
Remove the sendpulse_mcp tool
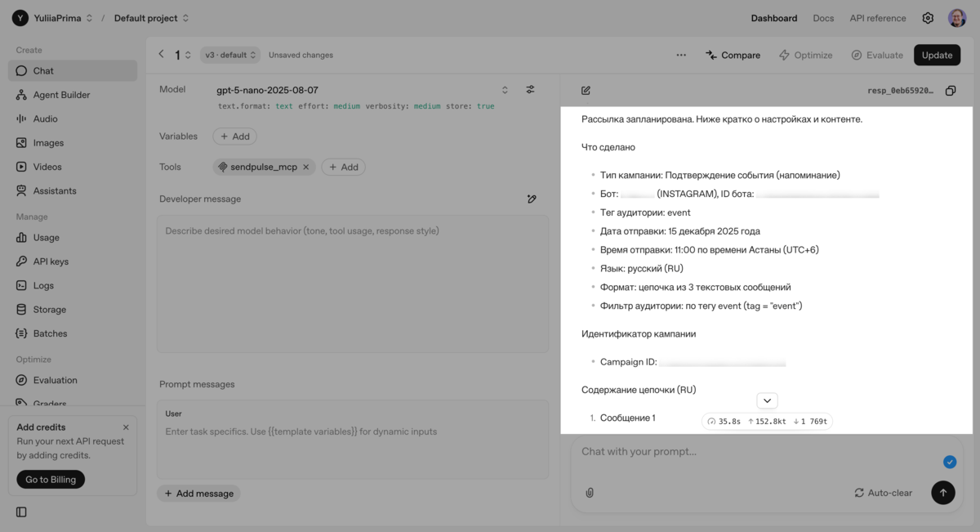point(306,167)
